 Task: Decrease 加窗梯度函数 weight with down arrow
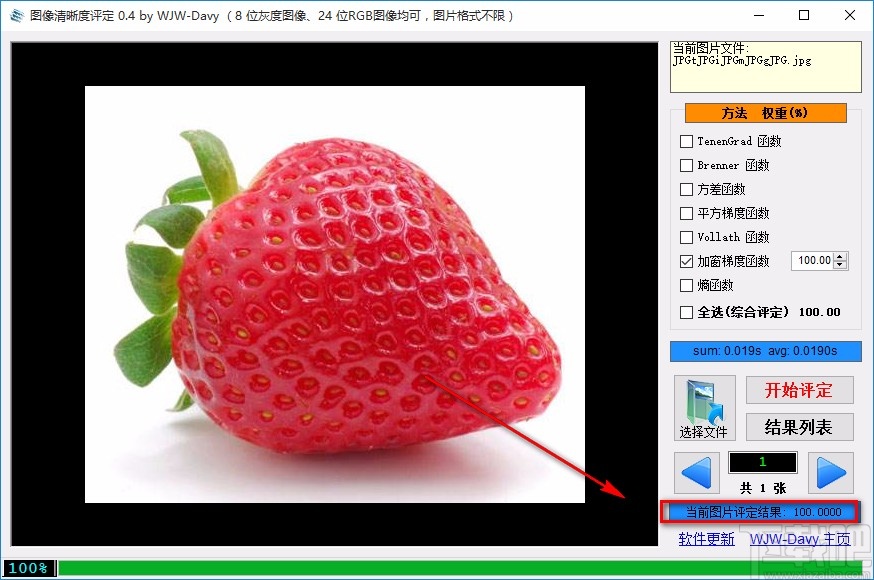(x=841, y=265)
